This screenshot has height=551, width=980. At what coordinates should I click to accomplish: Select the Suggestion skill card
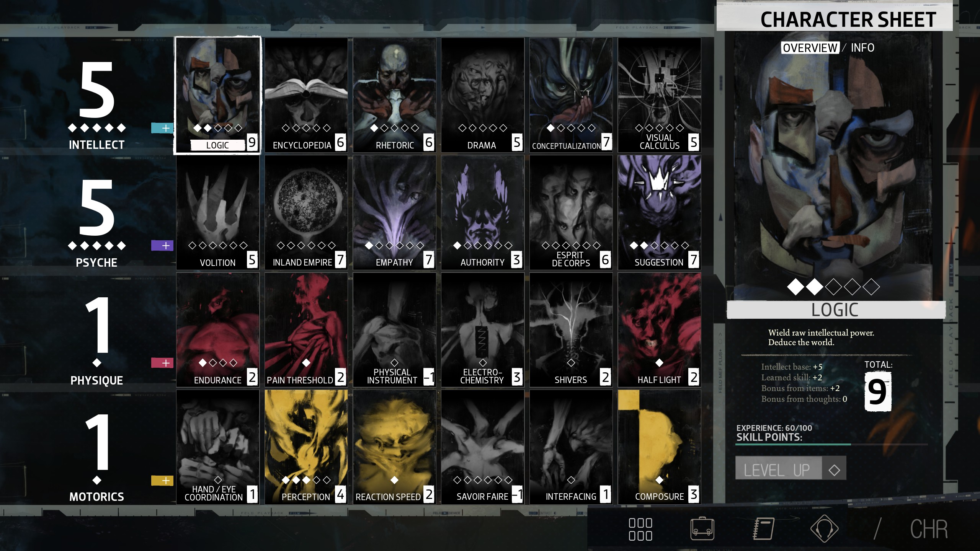(659, 213)
